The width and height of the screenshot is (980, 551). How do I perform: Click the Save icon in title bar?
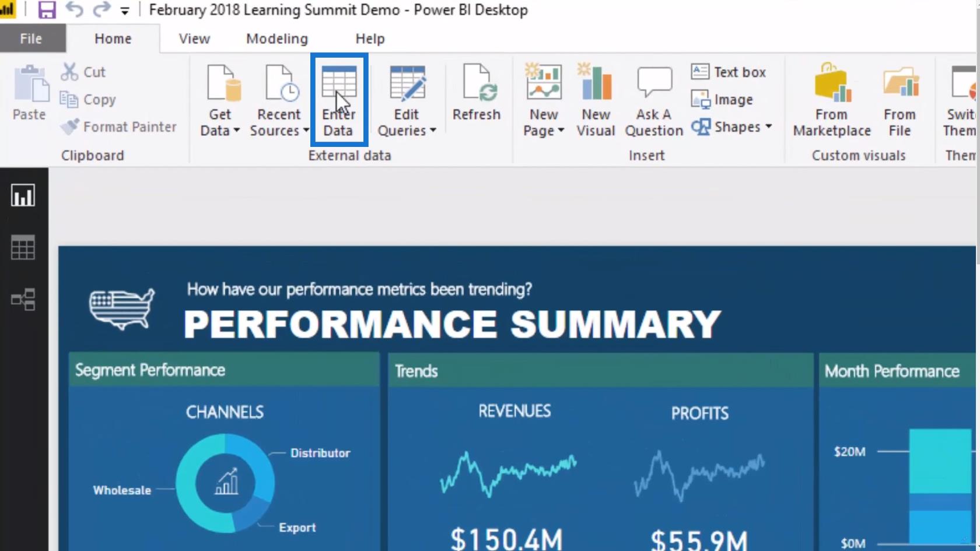[x=47, y=10]
